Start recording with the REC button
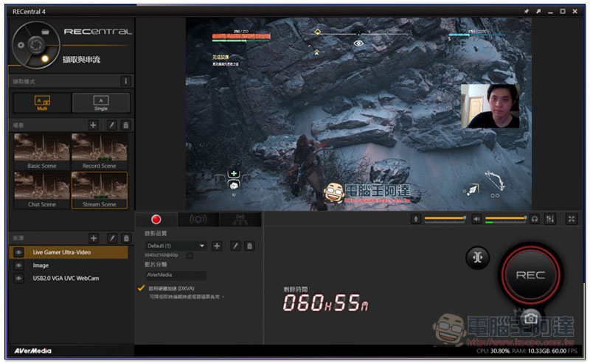This screenshot has width=590, height=364. pos(530,275)
